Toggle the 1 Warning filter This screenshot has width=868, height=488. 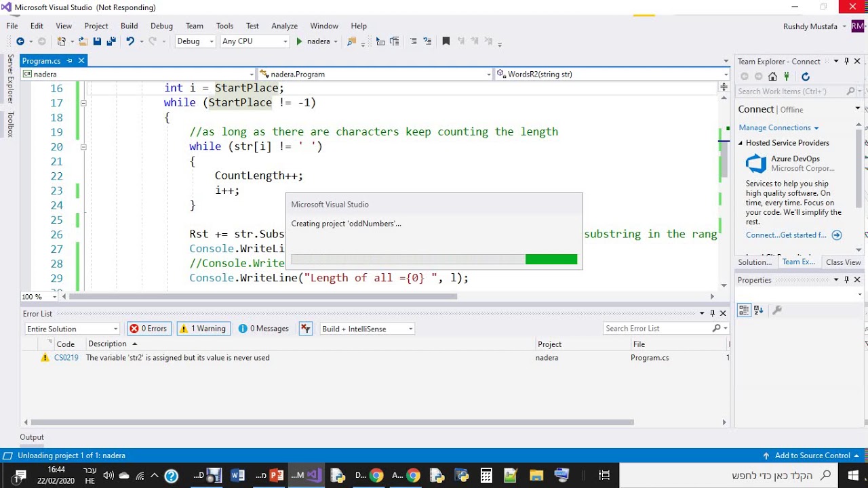(203, 329)
